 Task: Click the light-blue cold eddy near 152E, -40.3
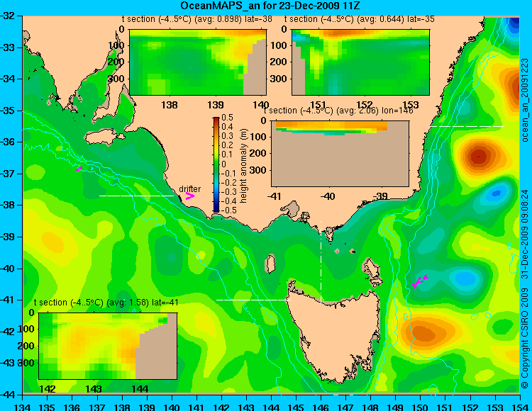click(x=465, y=278)
